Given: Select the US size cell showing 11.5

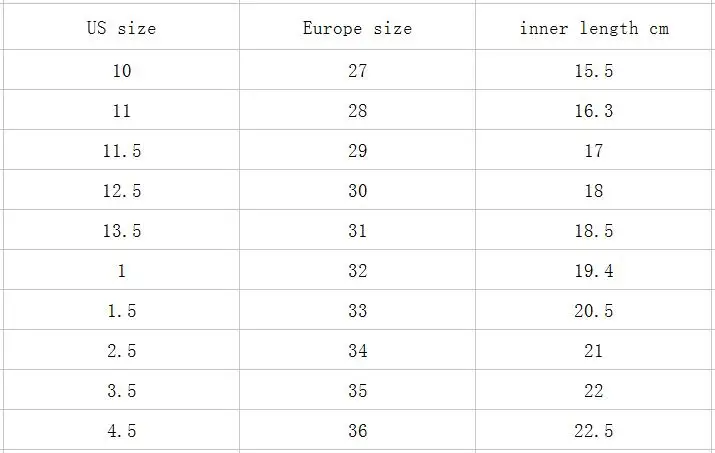Looking at the screenshot, I should click(x=122, y=150).
